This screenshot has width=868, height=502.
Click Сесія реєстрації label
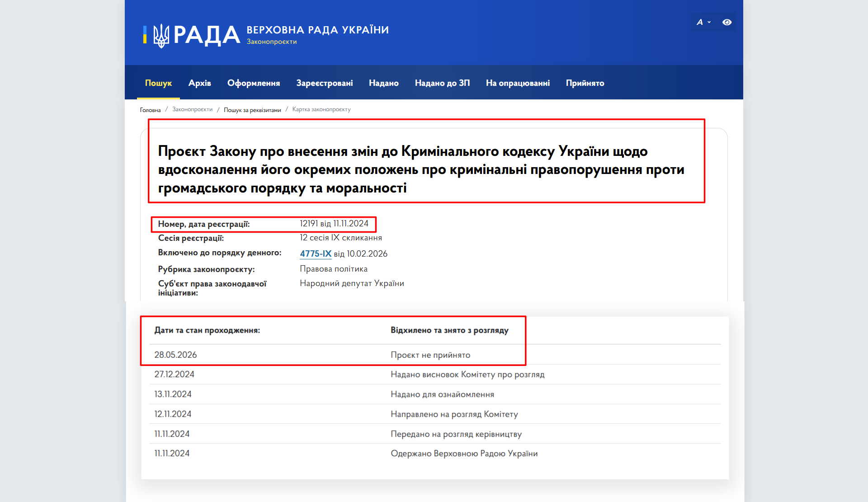pos(191,238)
